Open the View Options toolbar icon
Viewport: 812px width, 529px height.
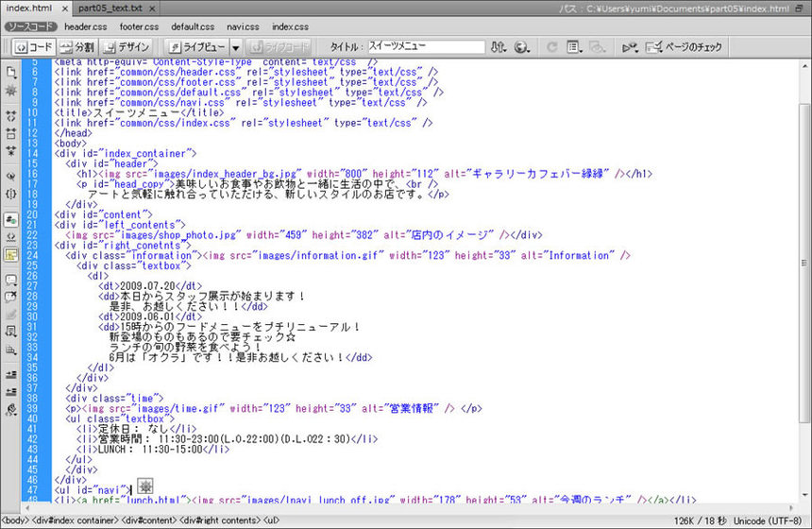574,46
